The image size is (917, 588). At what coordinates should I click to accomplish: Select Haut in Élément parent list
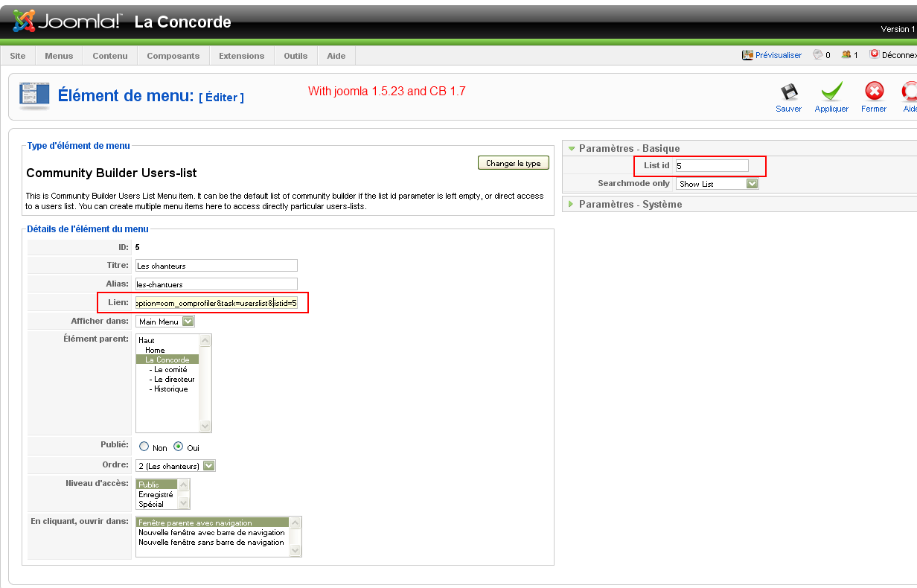pyautogui.click(x=147, y=340)
